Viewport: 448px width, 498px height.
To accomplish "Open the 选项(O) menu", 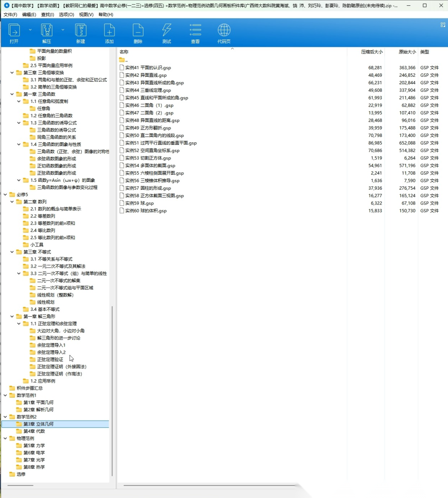I will coord(66,15).
